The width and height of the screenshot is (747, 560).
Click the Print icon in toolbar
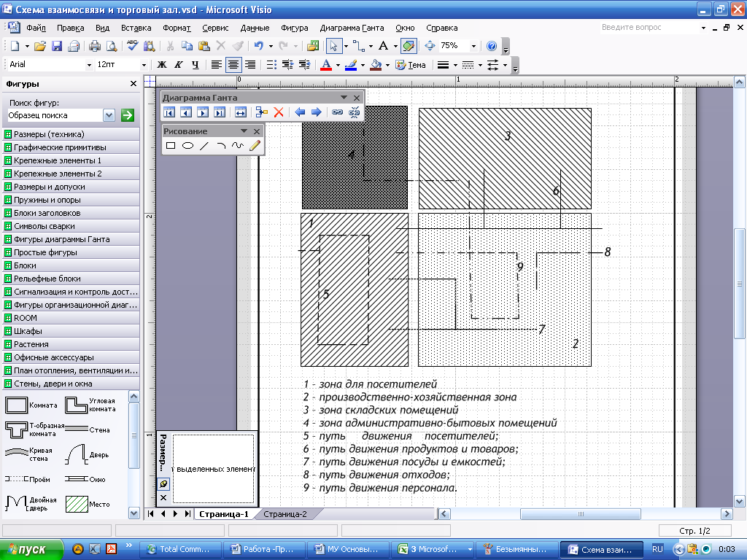[95, 46]
